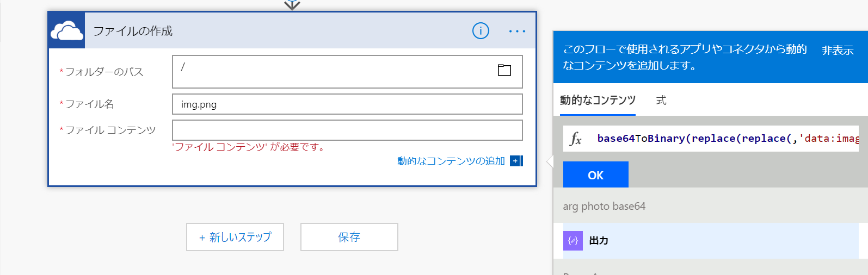Viewport: 868px width, 275px height.
Task: Click the + 新しいステップ button
Action: click(x=235, y=237)
